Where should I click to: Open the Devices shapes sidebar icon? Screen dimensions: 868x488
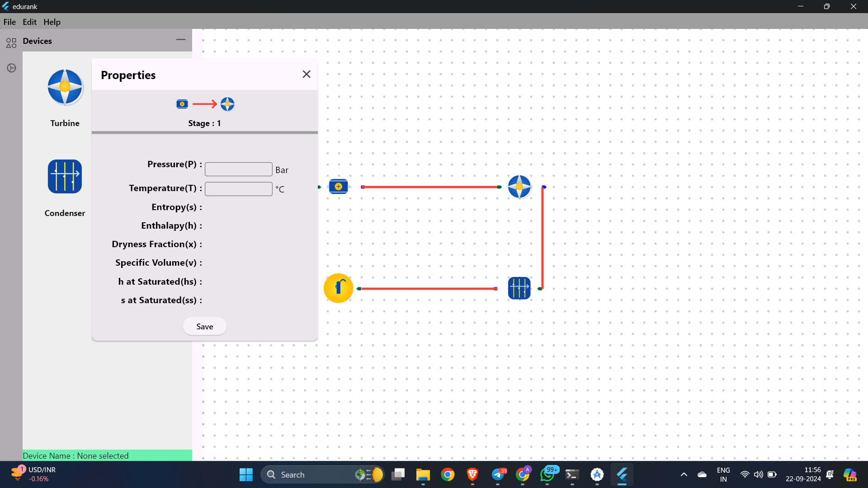[11, 42]
